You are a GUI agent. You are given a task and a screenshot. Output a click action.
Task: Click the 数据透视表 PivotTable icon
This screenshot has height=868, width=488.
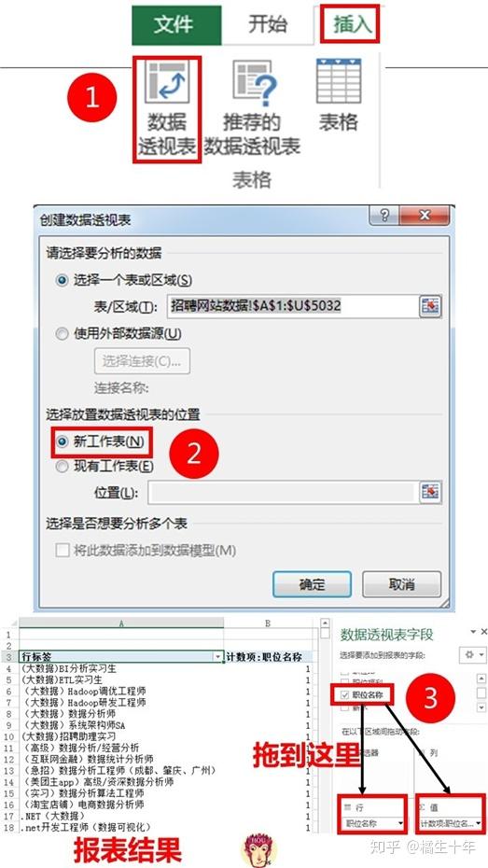166,108
